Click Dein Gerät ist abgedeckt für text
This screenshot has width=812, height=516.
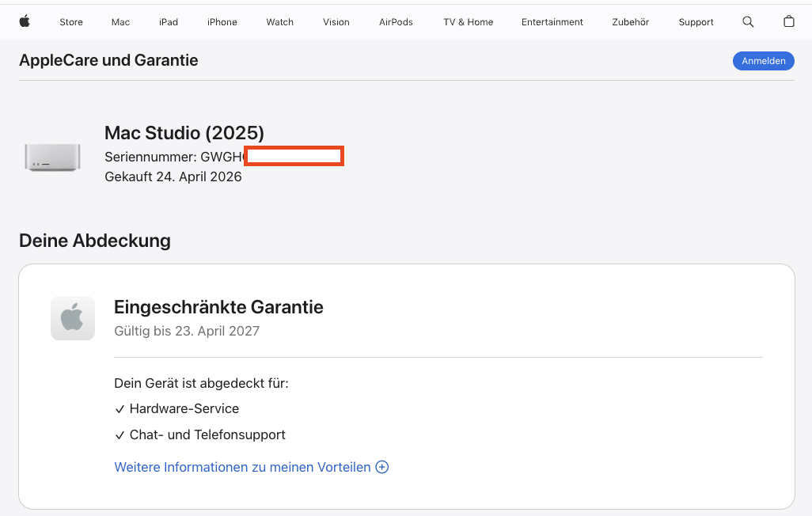pos(202,383)
